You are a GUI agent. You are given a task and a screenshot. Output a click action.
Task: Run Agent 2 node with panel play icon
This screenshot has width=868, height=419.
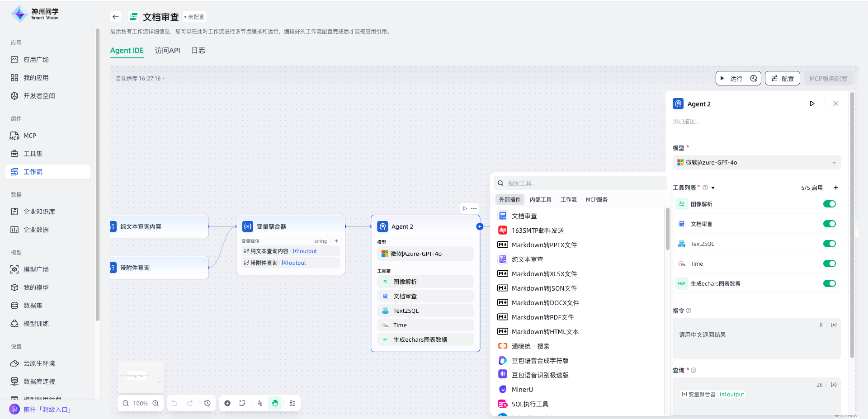click(x=812, y=104)
